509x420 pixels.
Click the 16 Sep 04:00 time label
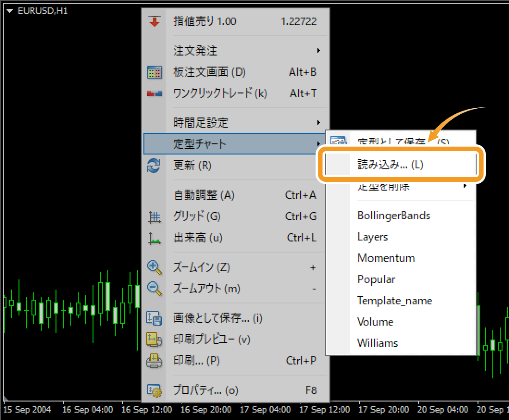pos(87,410)
